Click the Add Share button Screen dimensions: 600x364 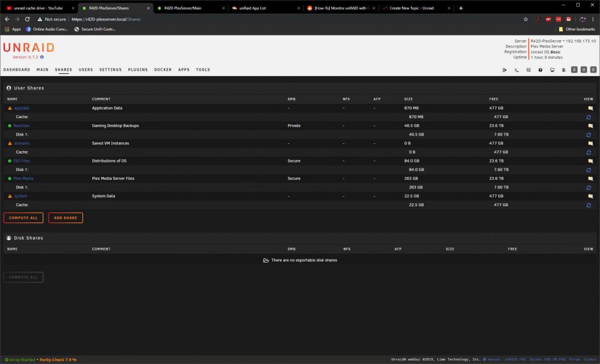[x=65, y=218]
